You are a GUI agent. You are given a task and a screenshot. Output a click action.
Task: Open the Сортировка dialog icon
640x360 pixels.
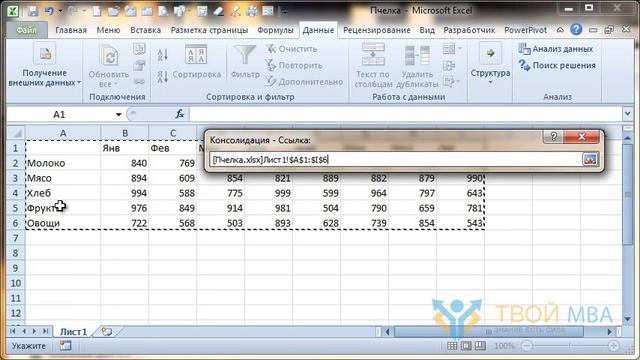(196, 55)
